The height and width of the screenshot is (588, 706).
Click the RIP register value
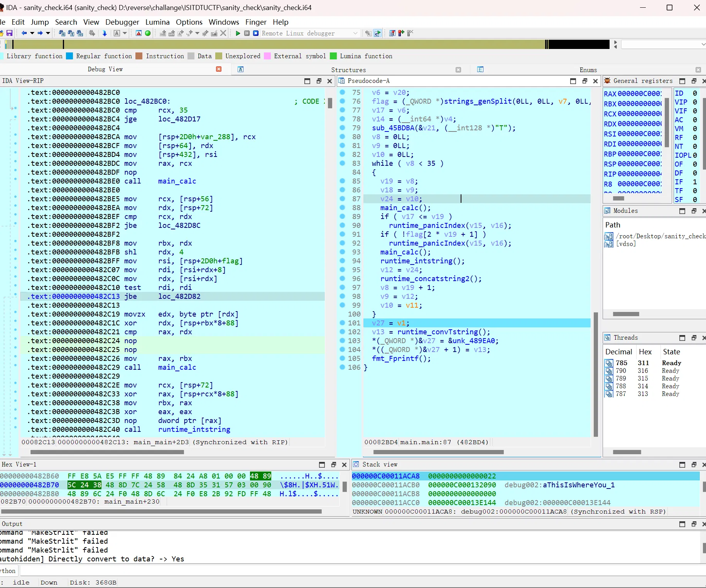(x=640, y=174)
